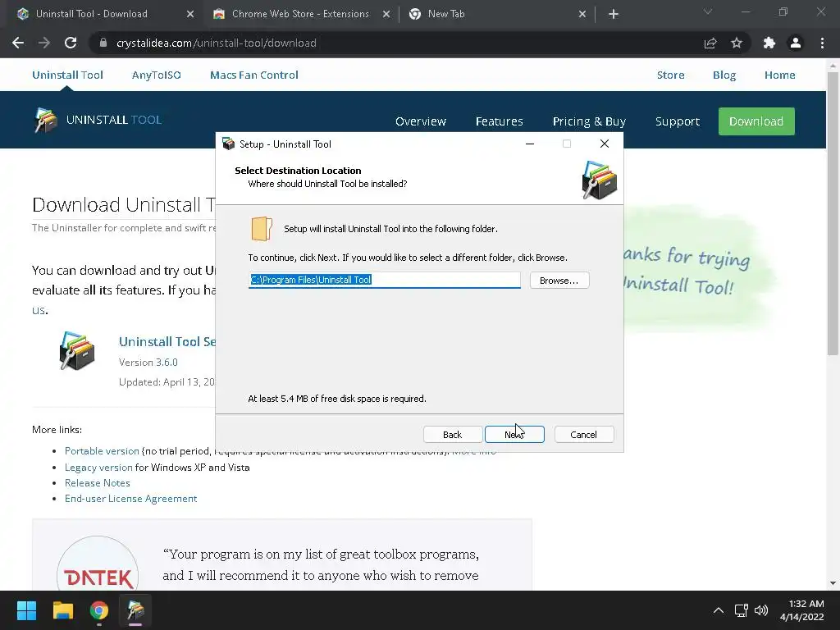
Task: Click the destination folder path field
Action: pos(384,280)
